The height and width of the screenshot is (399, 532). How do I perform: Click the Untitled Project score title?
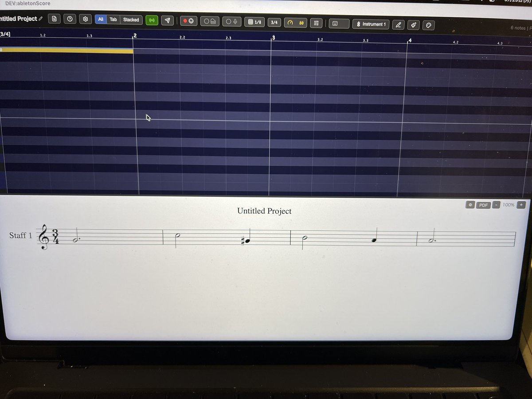[x=264, y=211]
